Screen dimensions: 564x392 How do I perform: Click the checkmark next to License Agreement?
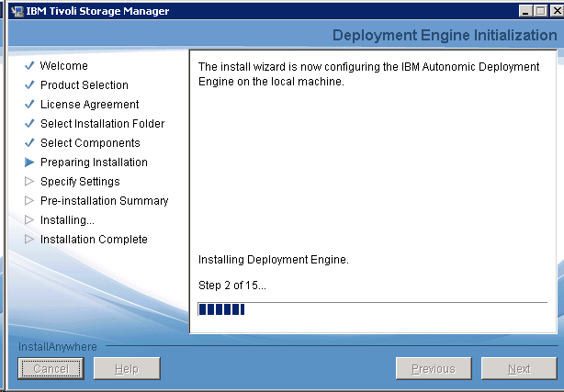point(29,105)
